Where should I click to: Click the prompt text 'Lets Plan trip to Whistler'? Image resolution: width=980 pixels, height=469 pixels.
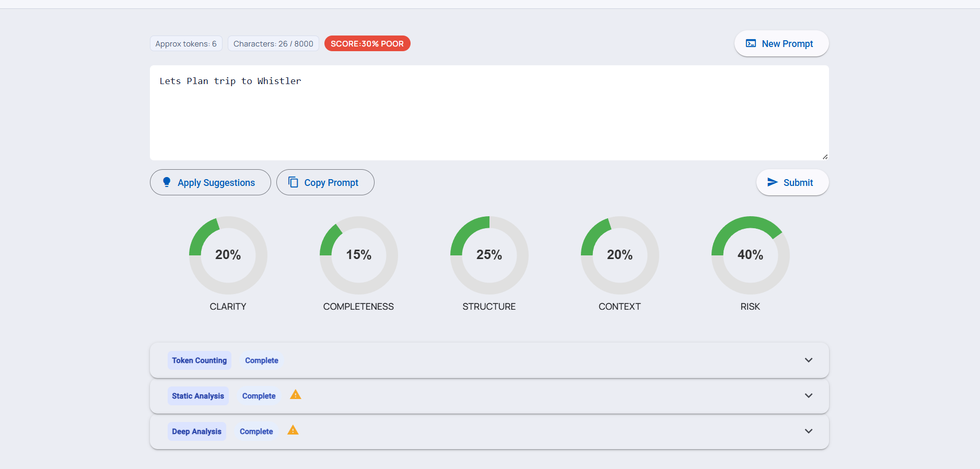230,81
